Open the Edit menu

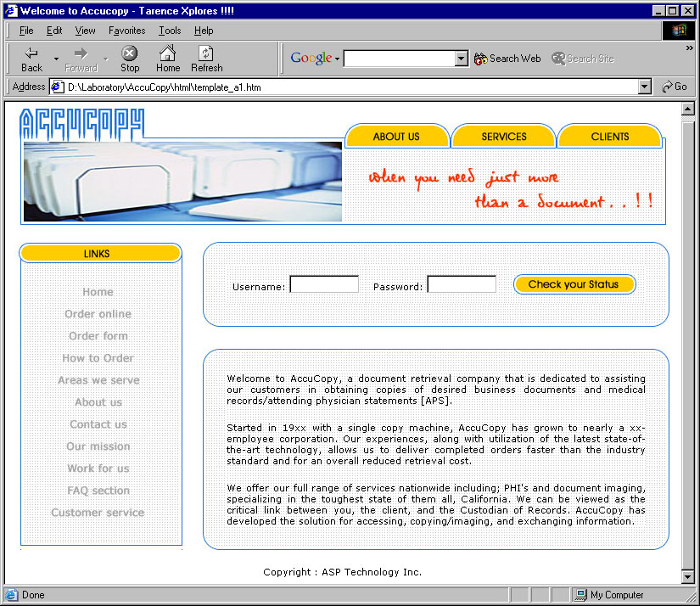54,31
